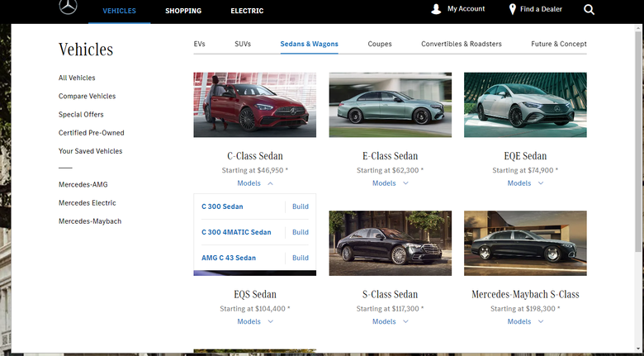Click the Starting at $46,950 price
Image resolution: width=644 pixels, height=356 pixels.
(x=254, y=170)
